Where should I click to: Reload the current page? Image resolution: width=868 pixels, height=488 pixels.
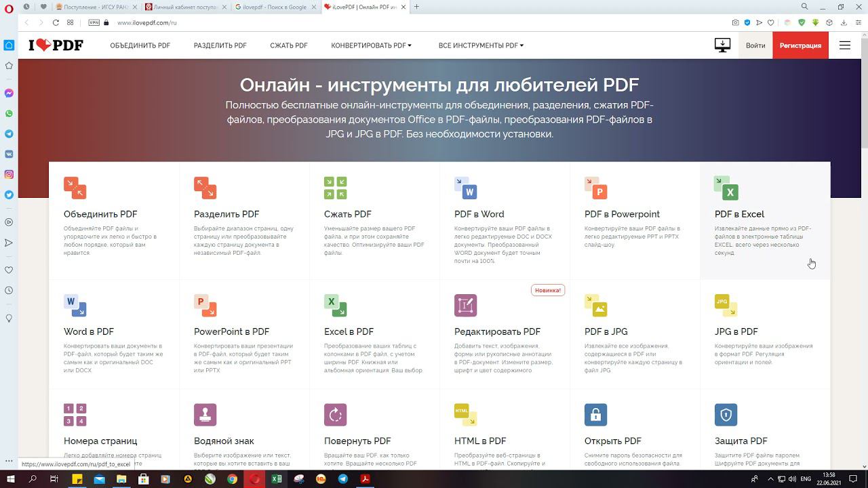click(56, 22)
